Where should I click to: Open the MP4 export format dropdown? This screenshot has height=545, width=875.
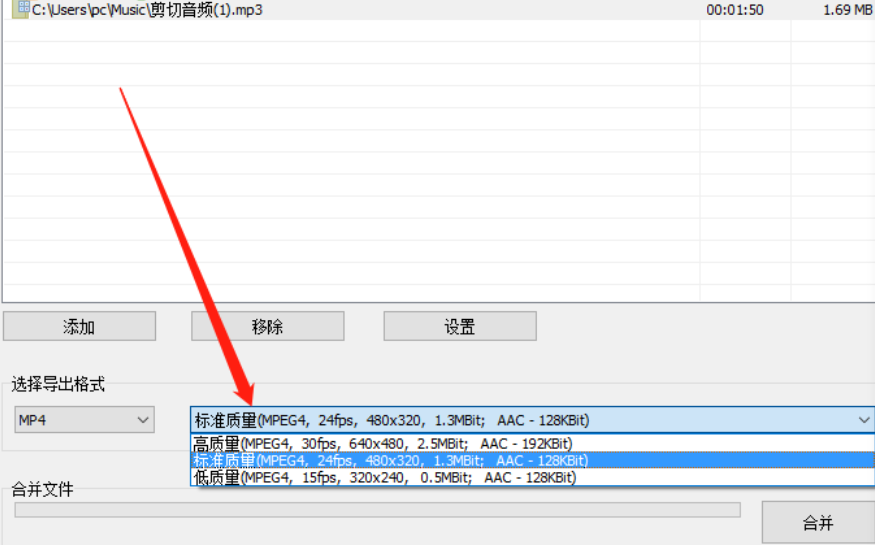[84, 420]
